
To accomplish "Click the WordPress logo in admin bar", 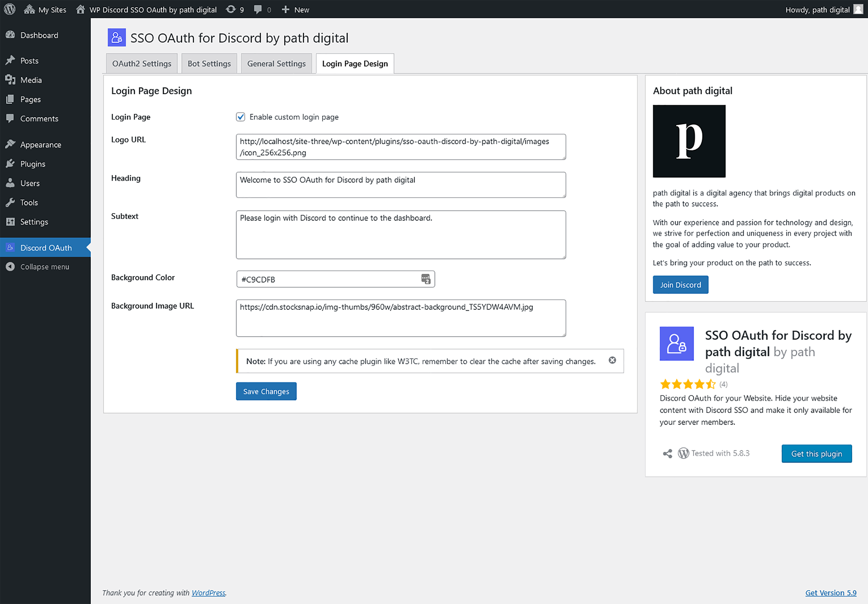I will coord(9,9).
